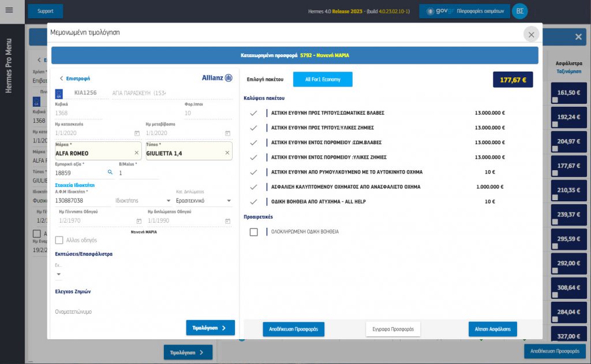Open calendar for Ημ διπλώματος Οδηγού
Screen dimensions: 591x364
tap(227, 221)
